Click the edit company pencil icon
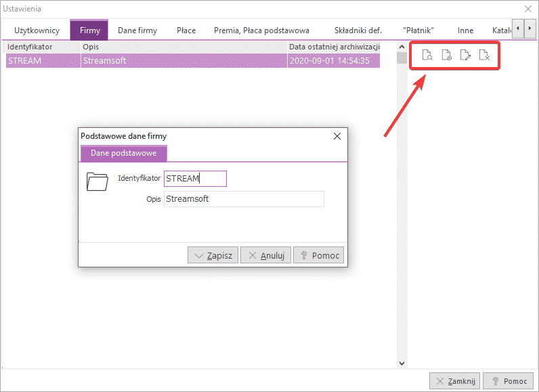The height and width of the screenshot is (392, 539). coord(465,55)
